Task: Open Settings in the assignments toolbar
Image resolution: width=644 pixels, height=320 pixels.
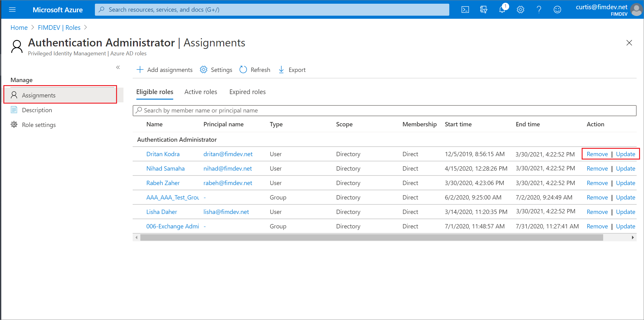Action: [x=216, y=70]
